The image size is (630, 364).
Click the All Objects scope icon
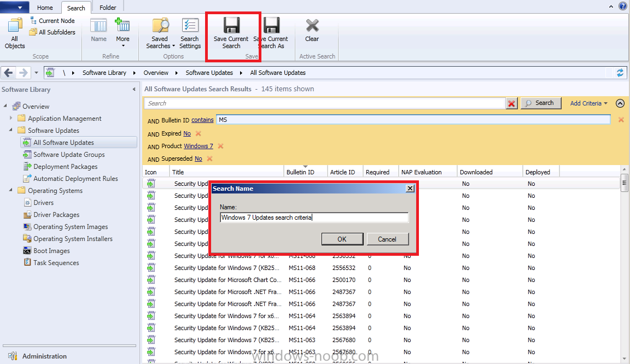[15, 33]
